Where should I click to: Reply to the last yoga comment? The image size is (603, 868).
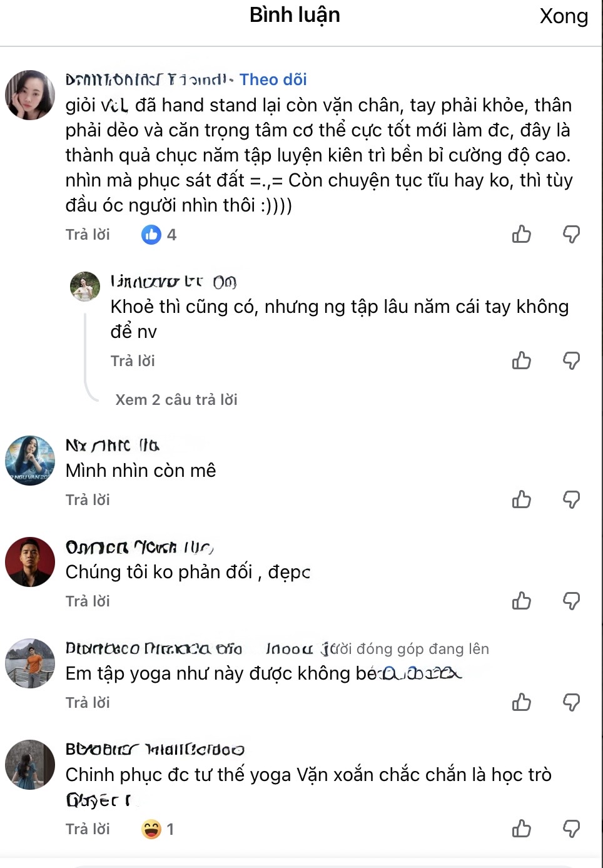click(87, 828)
